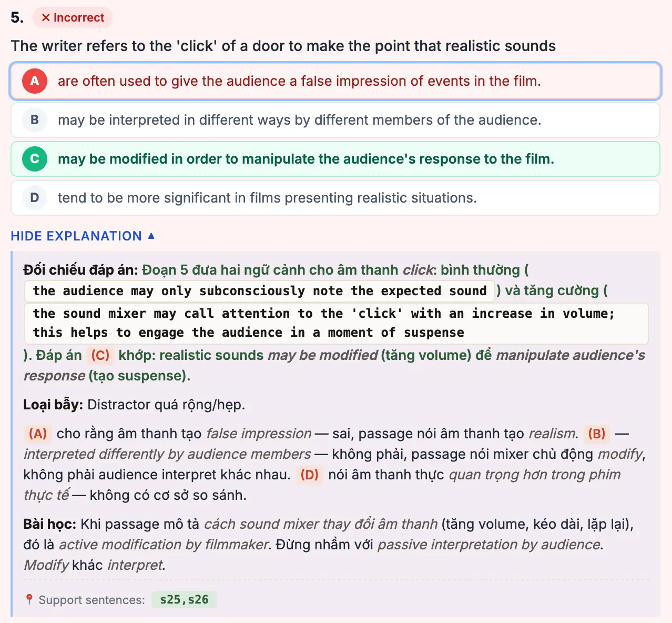This screenshot has width=672, height=623.
Task: Choose answer 'tend to be more significant'
Action: (335, 198)
